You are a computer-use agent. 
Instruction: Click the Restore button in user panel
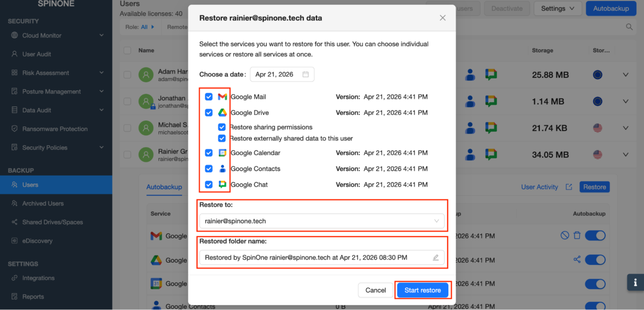[x=594, y=187]
